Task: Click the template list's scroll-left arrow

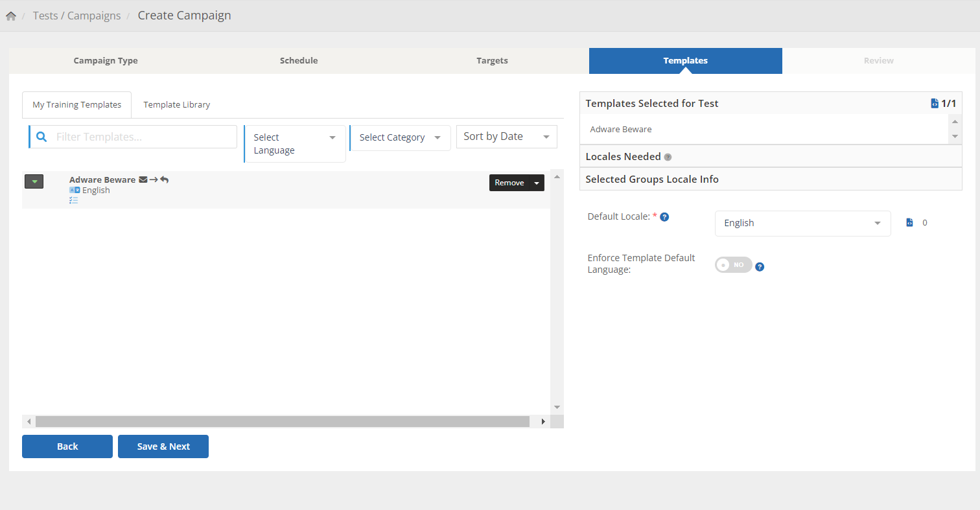Action: pos(29,422)
